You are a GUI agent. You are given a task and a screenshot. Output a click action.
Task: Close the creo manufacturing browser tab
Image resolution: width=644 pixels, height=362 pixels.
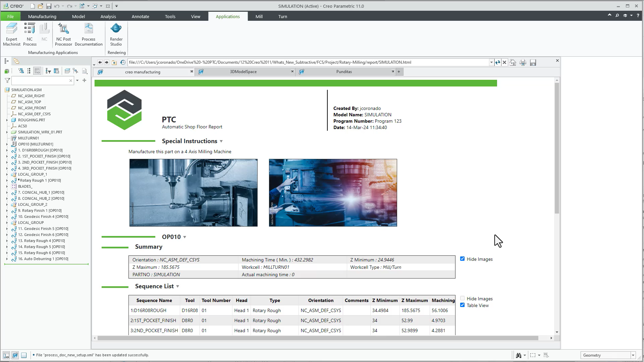192,71
